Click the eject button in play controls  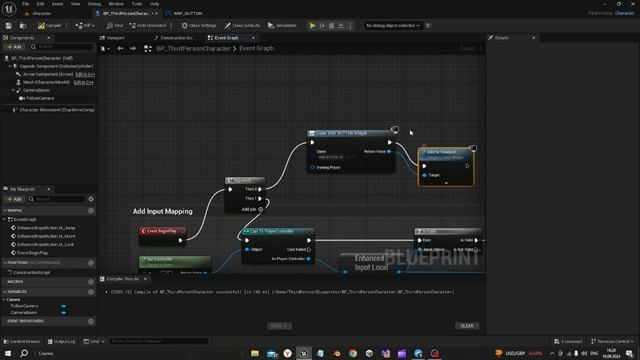pos(341,26)
